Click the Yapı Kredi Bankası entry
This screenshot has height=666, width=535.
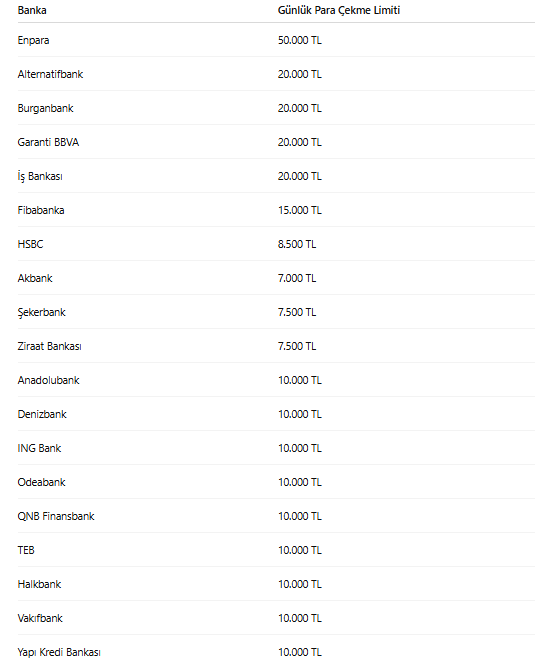click(59, 652)
